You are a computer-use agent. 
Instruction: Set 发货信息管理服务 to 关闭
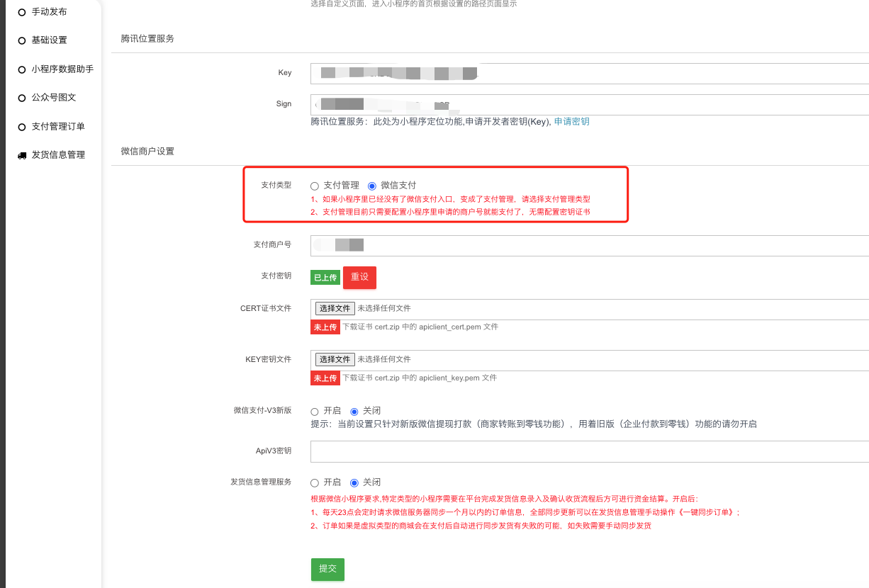(x=354, y=483)
